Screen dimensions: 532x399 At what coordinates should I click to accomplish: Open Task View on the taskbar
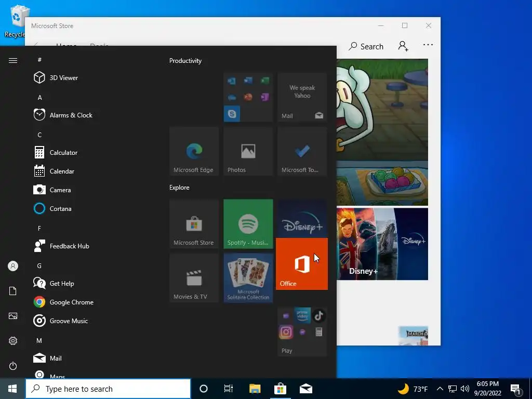coord(229,389)
